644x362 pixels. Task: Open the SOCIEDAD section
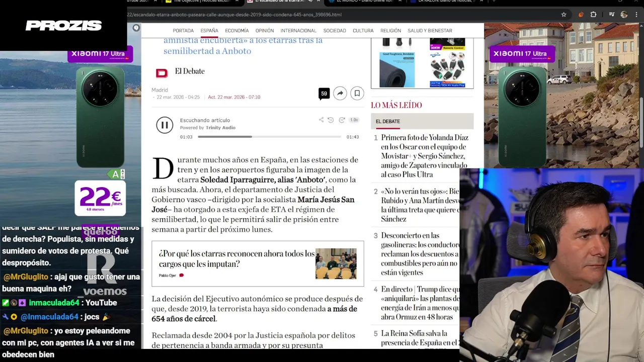pos(335,31)
